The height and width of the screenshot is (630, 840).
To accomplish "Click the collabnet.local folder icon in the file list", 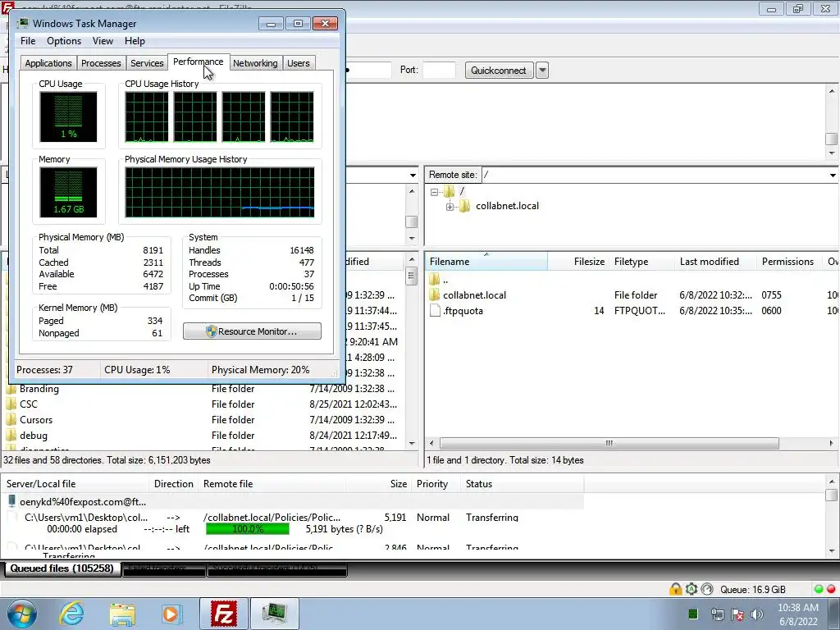I will tap(435, 294).
